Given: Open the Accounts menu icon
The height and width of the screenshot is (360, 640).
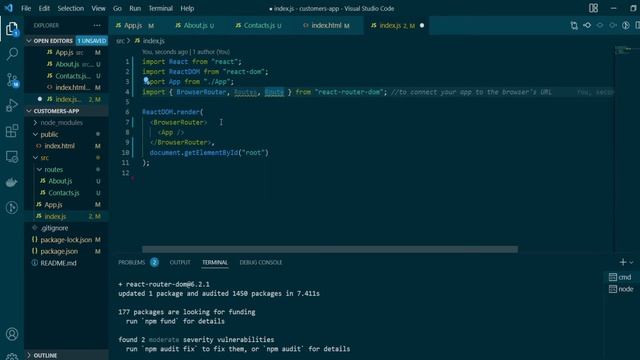Looking at the screenshot, I should click(x=12, y=334).
